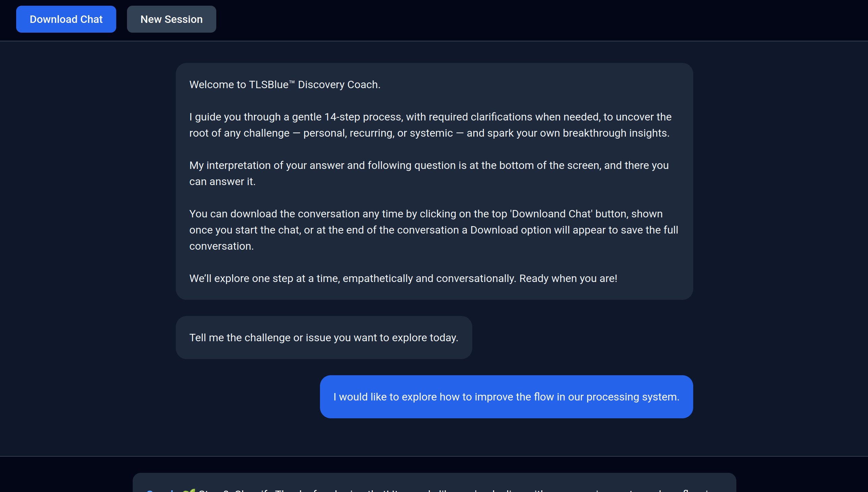Click the "Tell me the challenge" prompt bubble
Image resolution: width=868 pixels, height=492 pixels.
324,338
